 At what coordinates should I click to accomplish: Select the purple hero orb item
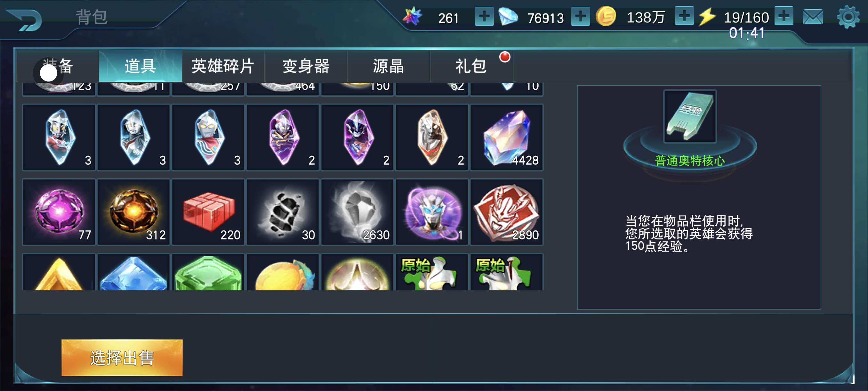tap(432, 212)
